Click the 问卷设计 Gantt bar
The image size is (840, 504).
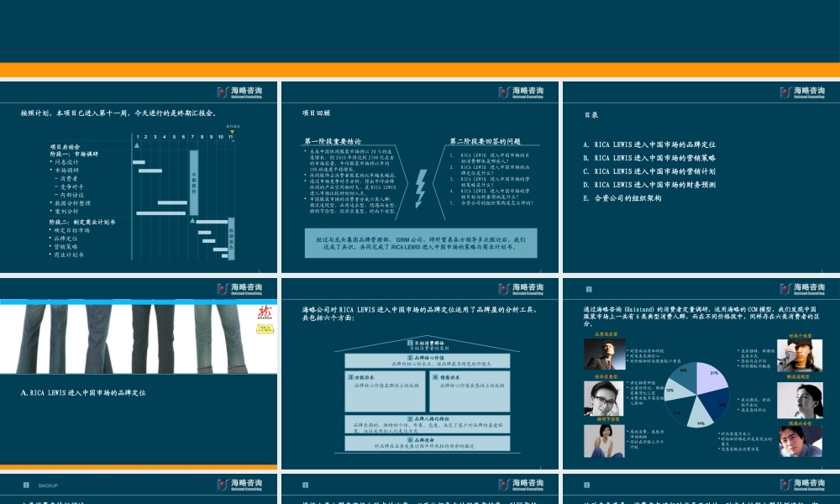pos(139,162)
